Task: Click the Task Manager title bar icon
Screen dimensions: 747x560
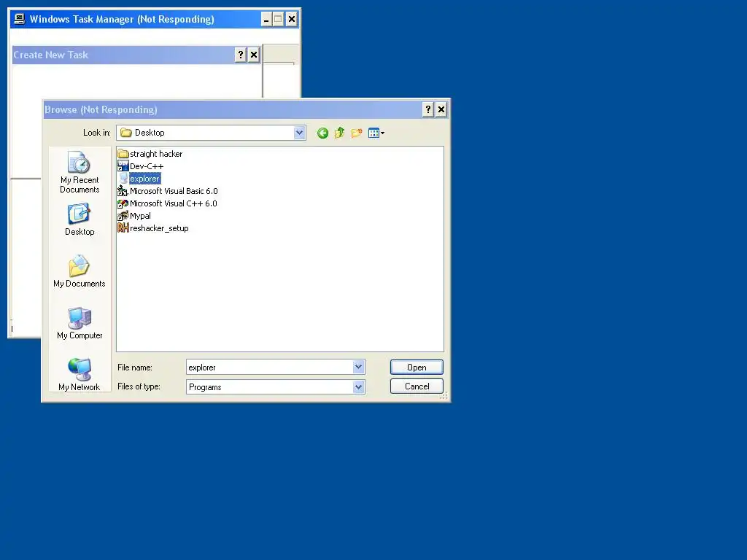Action: click(x=20, y=19)
